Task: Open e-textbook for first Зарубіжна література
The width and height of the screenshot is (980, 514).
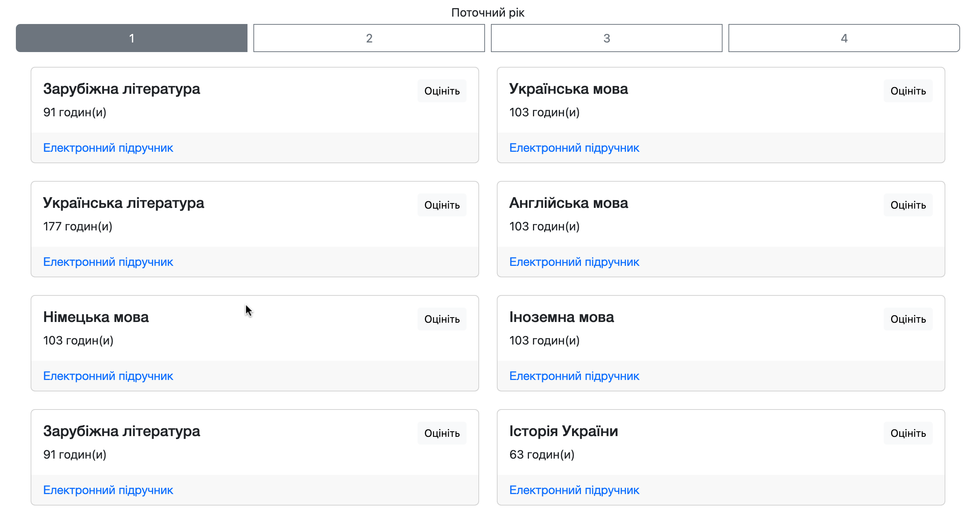Action: coord(108,148)
